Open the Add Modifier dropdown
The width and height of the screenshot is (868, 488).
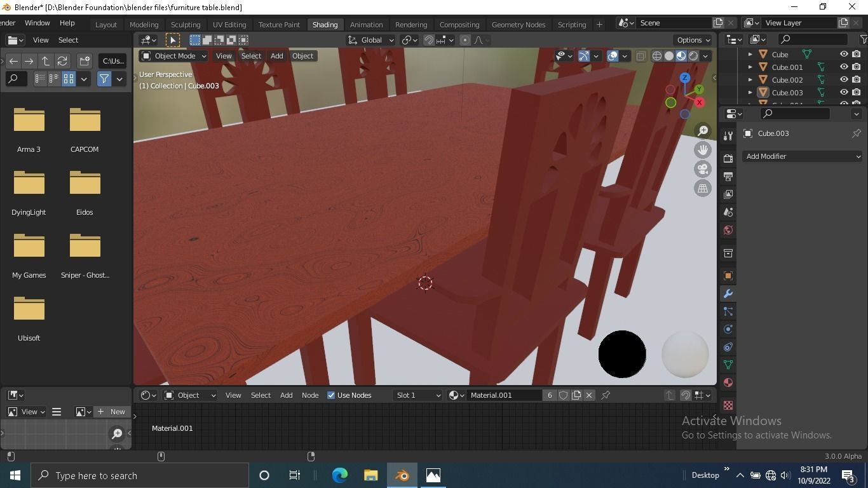click(803, 156)
